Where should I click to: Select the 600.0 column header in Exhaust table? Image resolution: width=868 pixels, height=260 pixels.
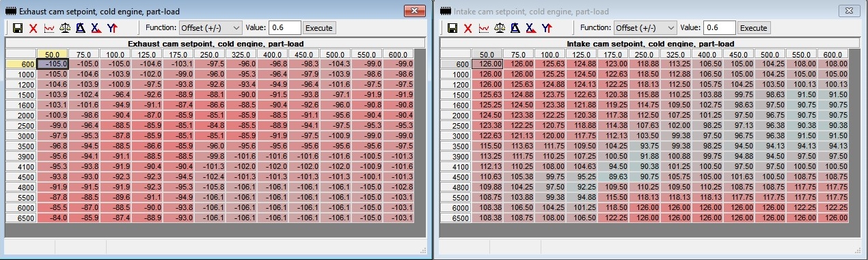398,55
